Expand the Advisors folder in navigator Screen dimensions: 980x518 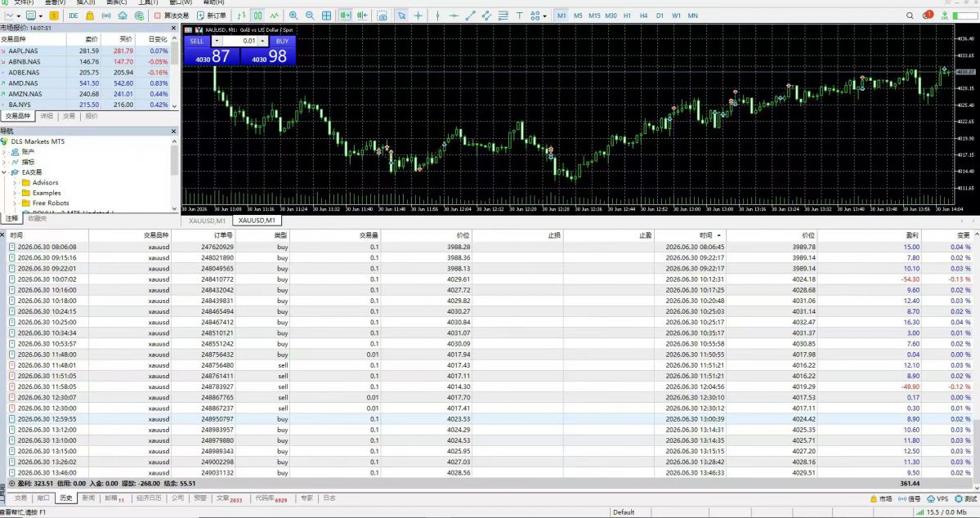click(x=15, y=182)
